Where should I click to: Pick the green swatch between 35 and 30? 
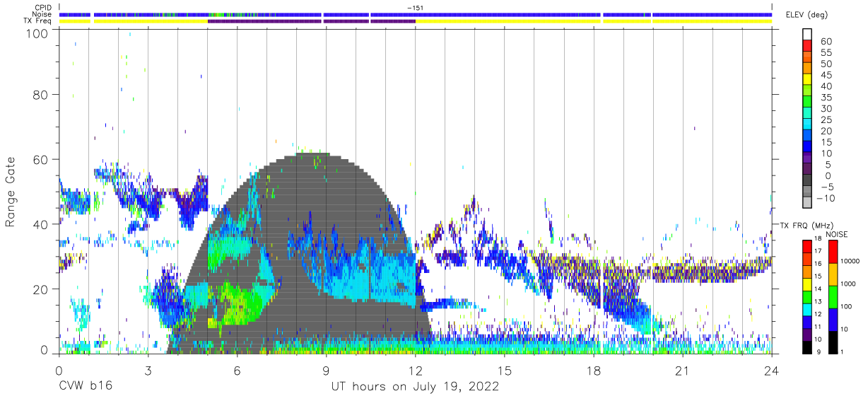(x=807, y=102)
